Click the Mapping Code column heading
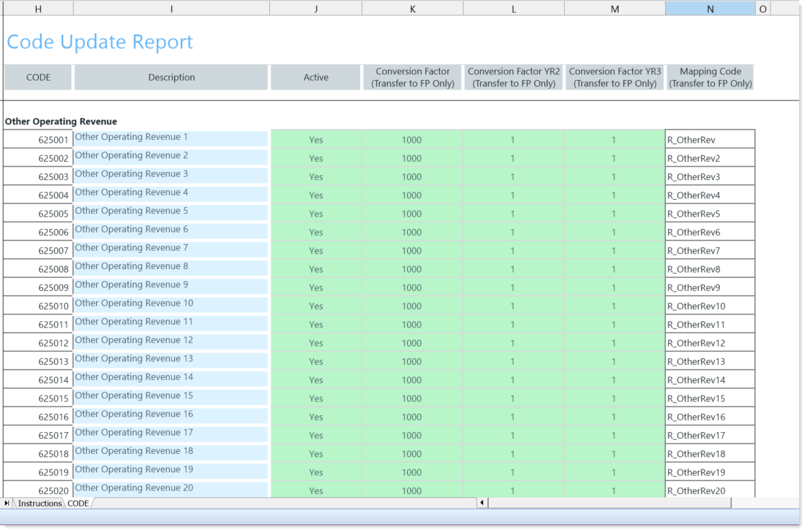The width and height of the screenshot is (806, 532). click(710, 77)
